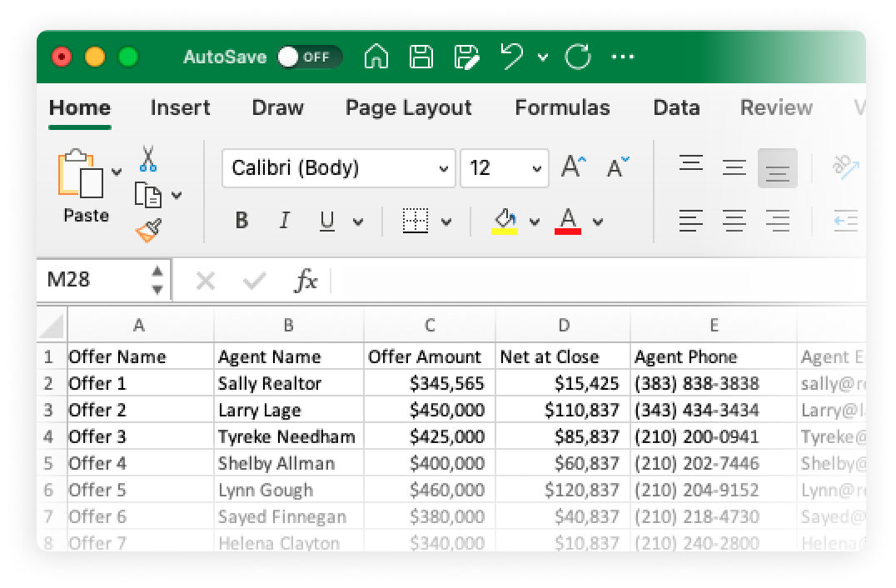
Task: Click the Format Painter brush icon
Action: tap(148, 230)
